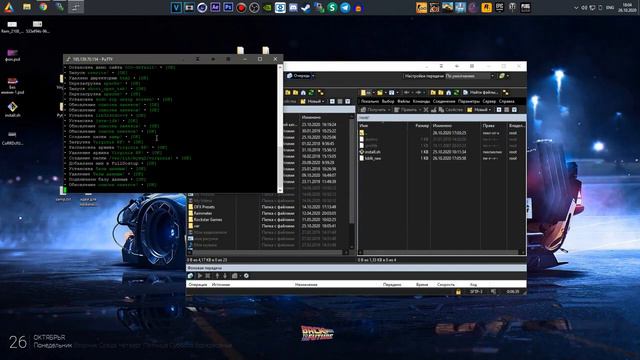Click the Свойства properties button
This screenshot has width=640, height=360.
click(x=450, y=110)
